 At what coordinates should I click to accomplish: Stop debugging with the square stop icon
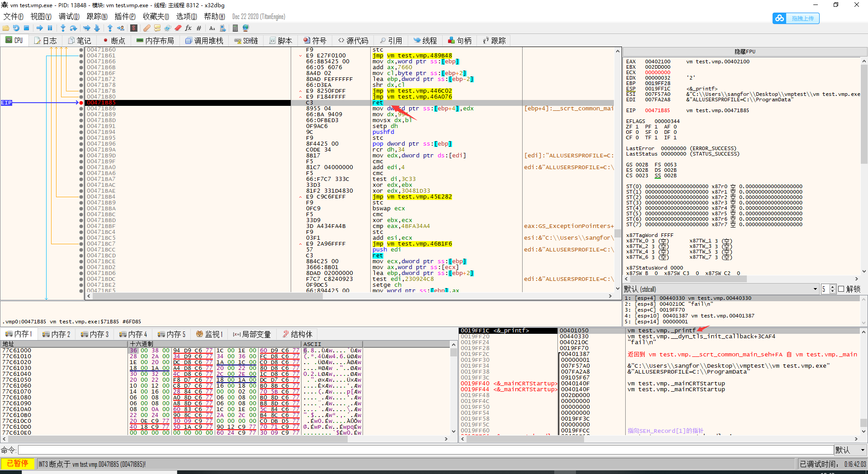pyautogui.click(x=27, y=28)
